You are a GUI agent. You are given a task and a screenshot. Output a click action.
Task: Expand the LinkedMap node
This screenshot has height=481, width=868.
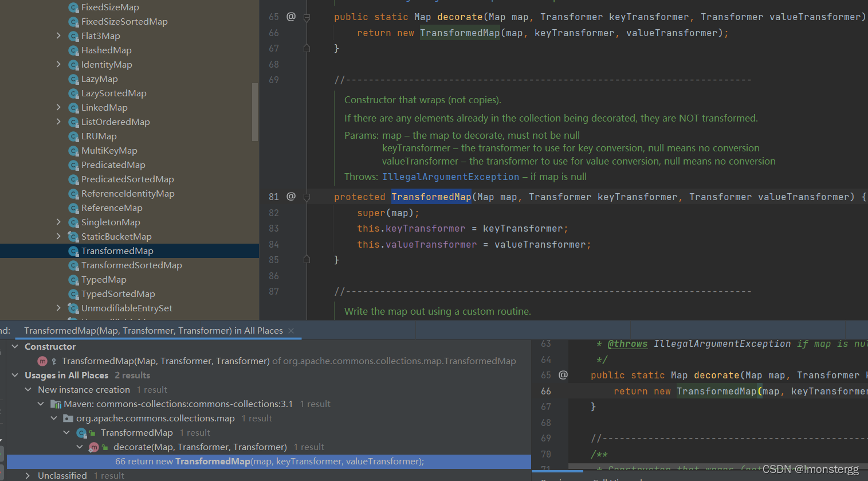(x=58, y=107)
